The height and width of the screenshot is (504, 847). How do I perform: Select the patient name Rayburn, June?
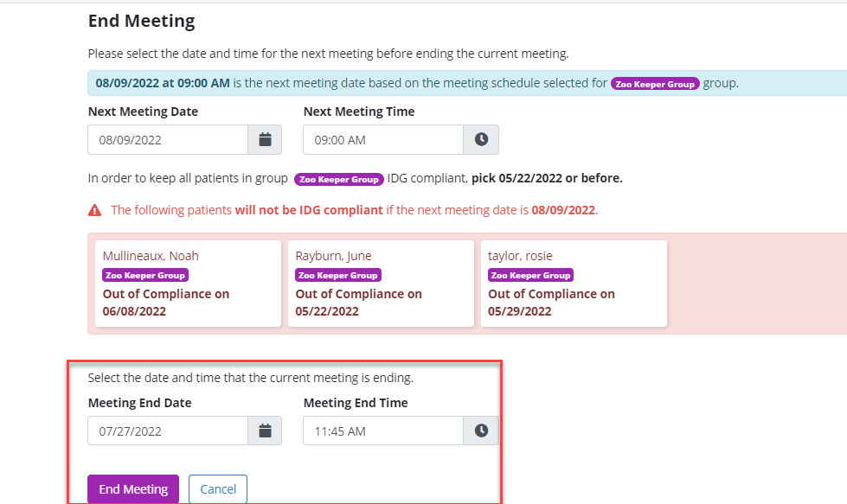(x=333, y=256)
